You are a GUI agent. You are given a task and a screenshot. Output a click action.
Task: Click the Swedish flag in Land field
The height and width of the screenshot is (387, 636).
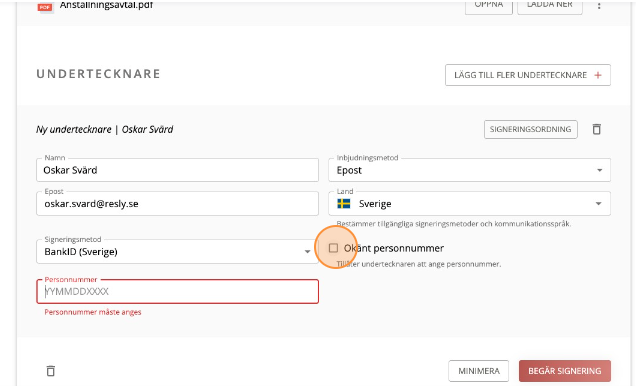(344, 204)
